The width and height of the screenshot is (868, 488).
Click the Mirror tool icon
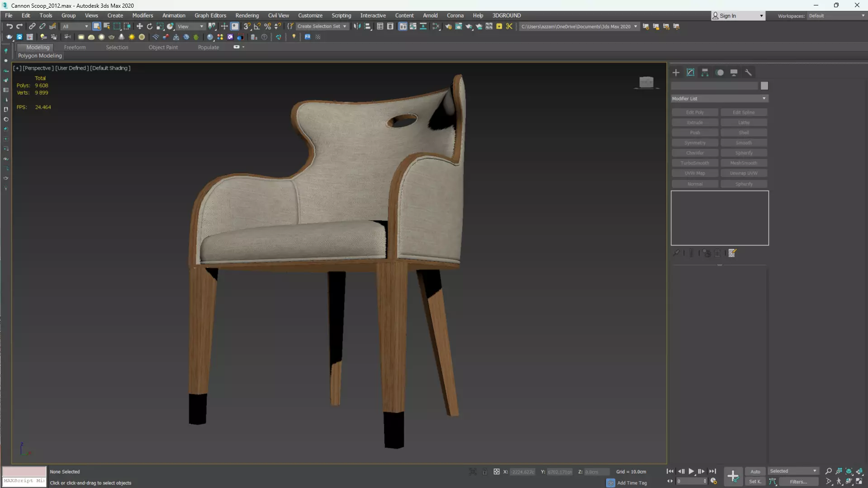click(357, 26)
